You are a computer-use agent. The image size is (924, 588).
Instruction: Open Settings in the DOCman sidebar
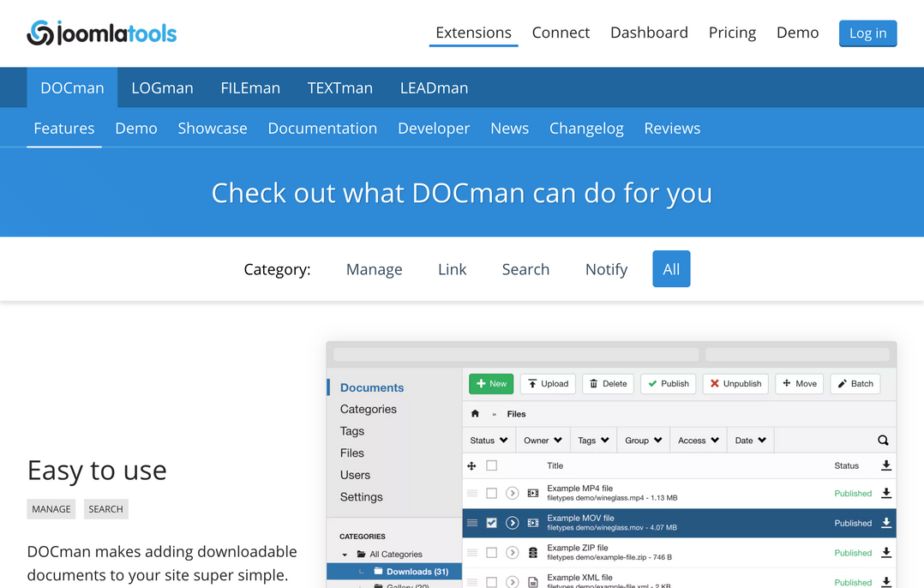pos(361,496)
